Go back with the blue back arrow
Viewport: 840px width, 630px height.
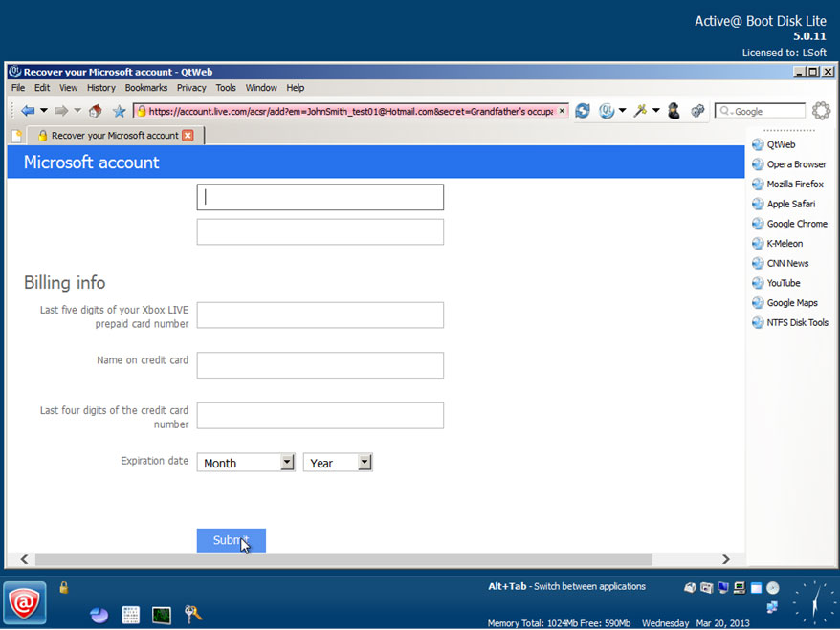(x=28, y=111)
